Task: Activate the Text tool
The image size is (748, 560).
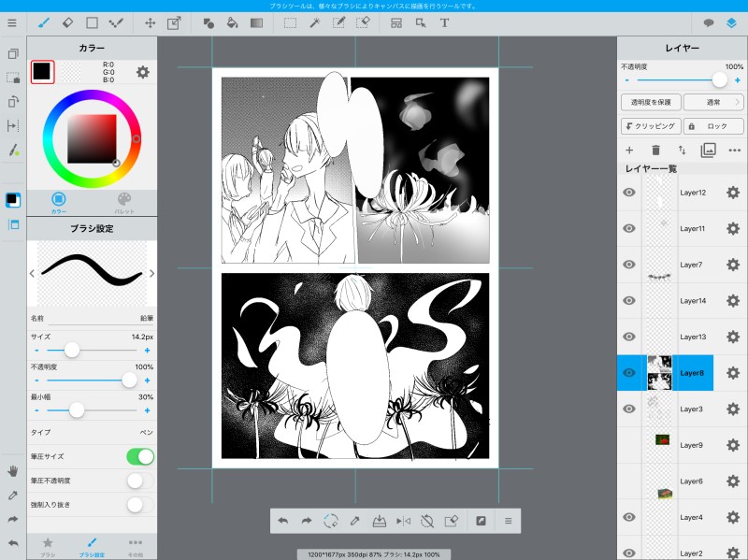Action: click(x=445, y=22)
